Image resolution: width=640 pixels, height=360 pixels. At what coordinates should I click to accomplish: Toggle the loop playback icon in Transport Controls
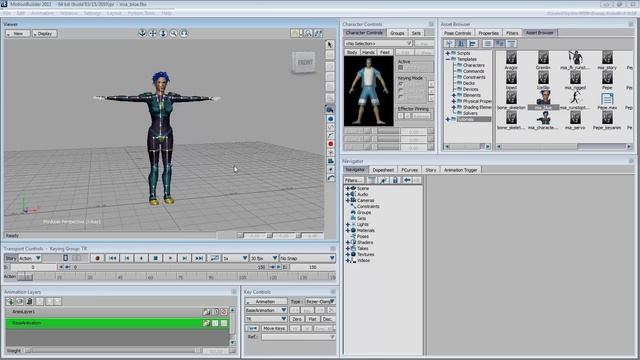point(214,258)
